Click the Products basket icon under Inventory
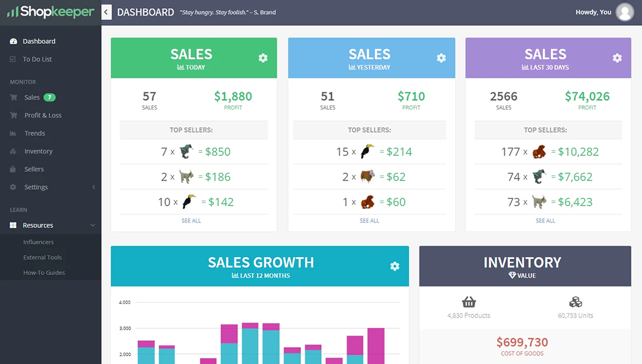The height and width of the screenshot is (364, 642). (x=469, y=301)
